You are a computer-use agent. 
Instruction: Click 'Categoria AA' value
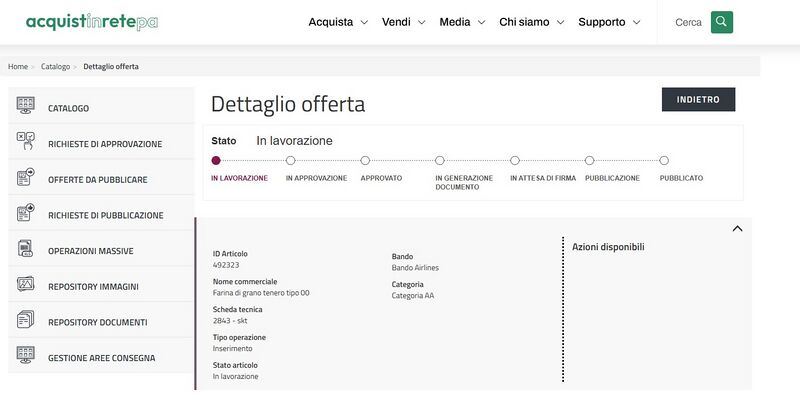tap(413, 295)
